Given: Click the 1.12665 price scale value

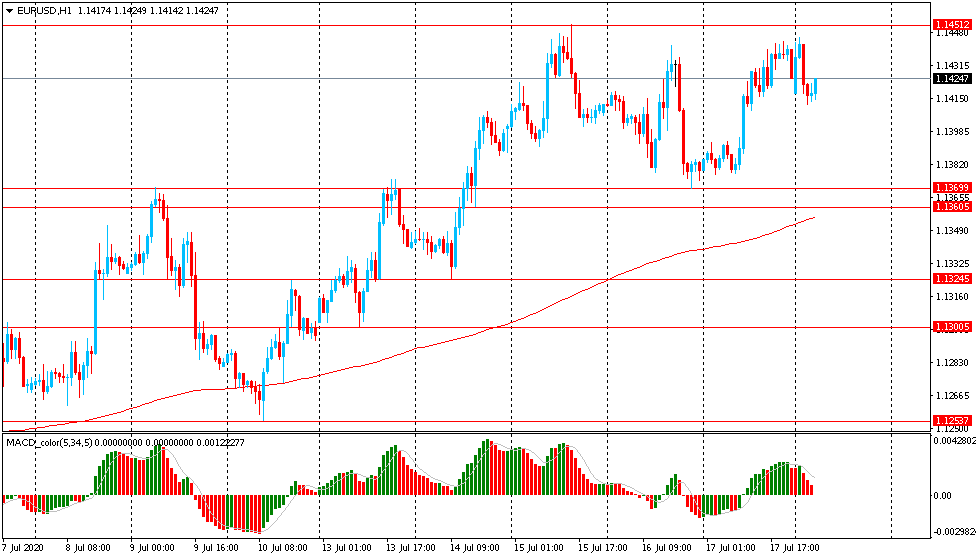Looking at the screenshot, I should [x=952, y=395].
